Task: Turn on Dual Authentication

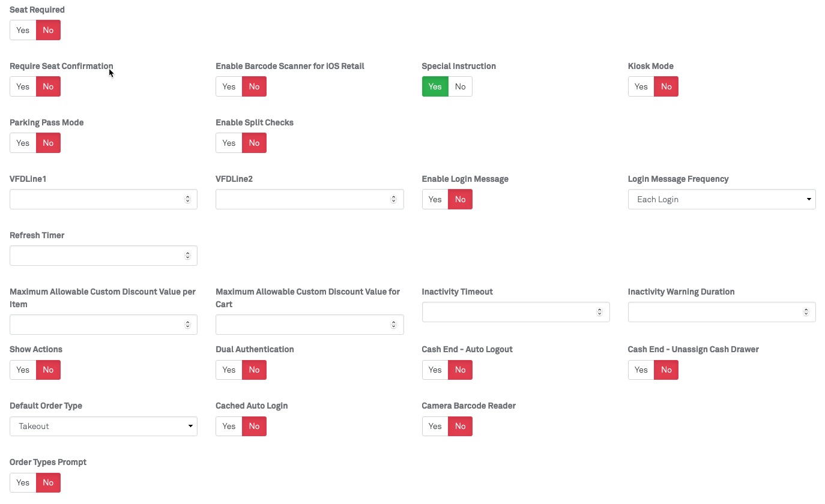Action: click(229, 370)
